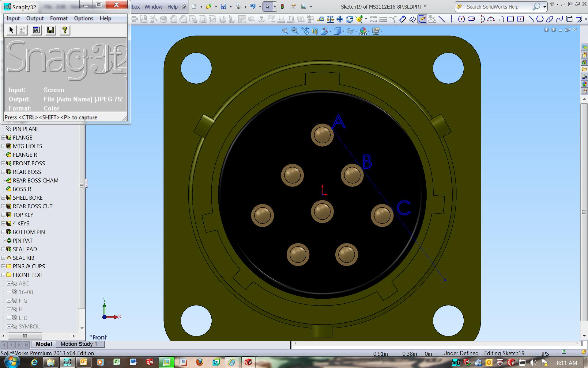The width and height of the screenshot is (588, 368).
Task: Click the SnagIt save icon
Action: (x=51, y=30)
